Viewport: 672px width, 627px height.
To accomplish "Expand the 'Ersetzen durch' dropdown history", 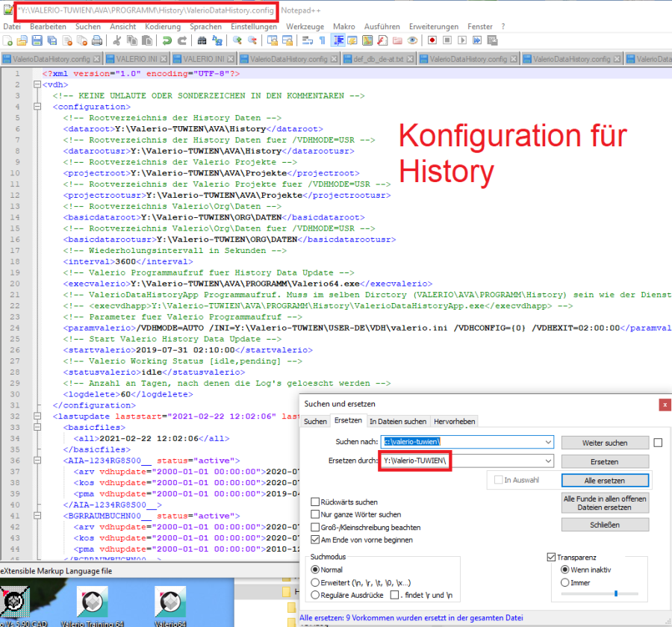I will point(548,461).
